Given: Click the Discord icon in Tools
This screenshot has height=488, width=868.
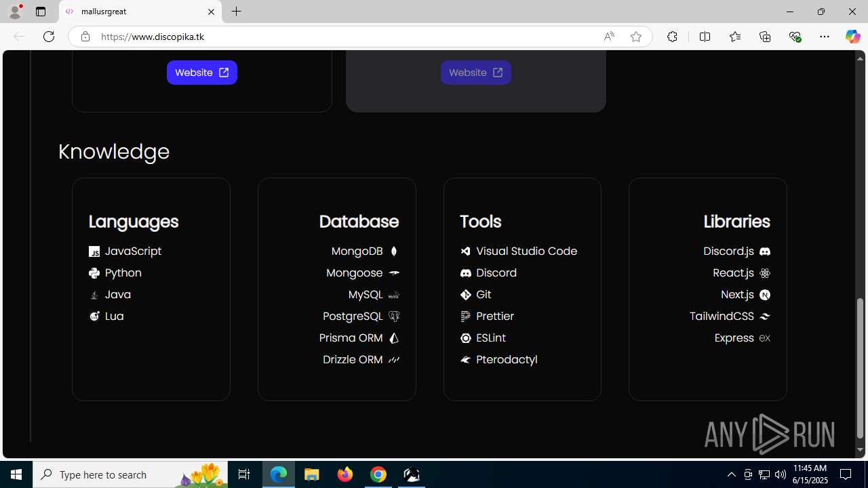Looking at the screenshot, I should click(x=465, y=273).
